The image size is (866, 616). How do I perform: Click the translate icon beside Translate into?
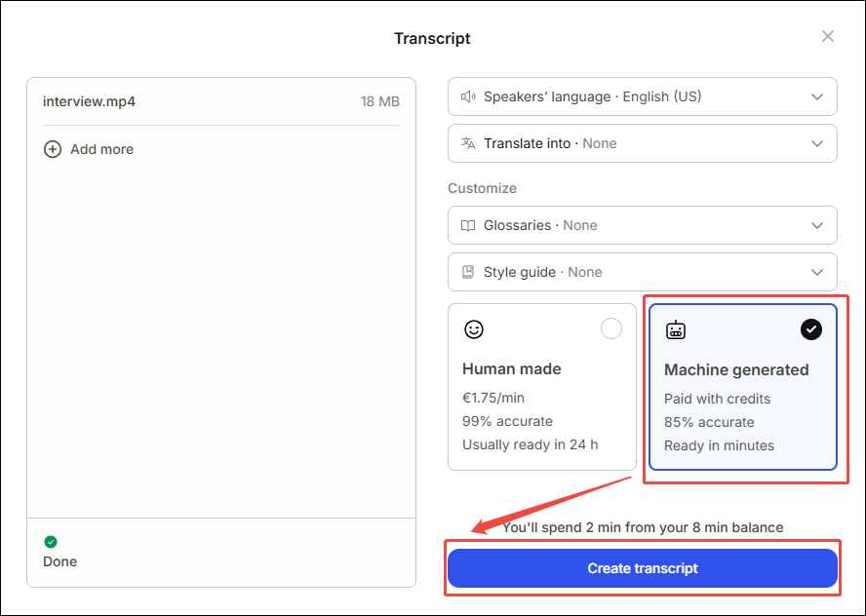coord(466,143)
